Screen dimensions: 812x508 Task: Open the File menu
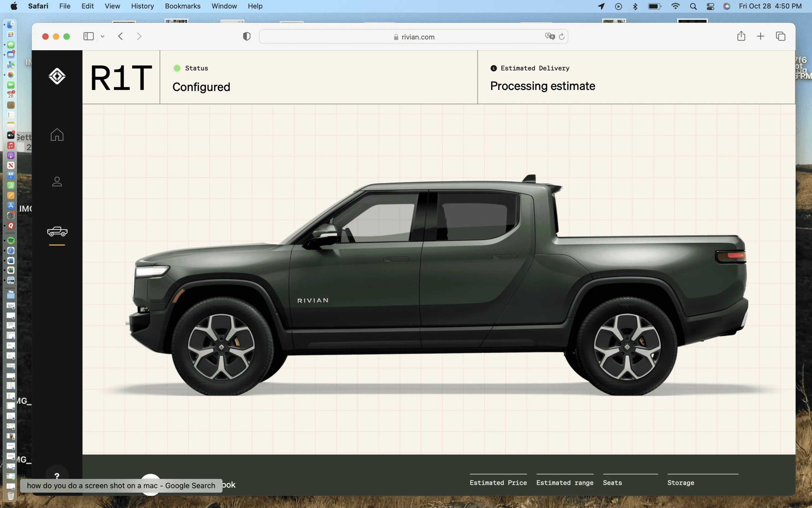point(65,6)
